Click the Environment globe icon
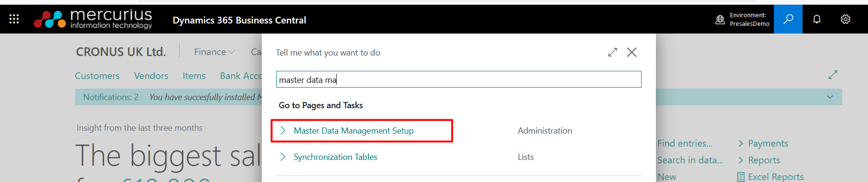Viewport: 868px width, 182px height. coord(720,20)
